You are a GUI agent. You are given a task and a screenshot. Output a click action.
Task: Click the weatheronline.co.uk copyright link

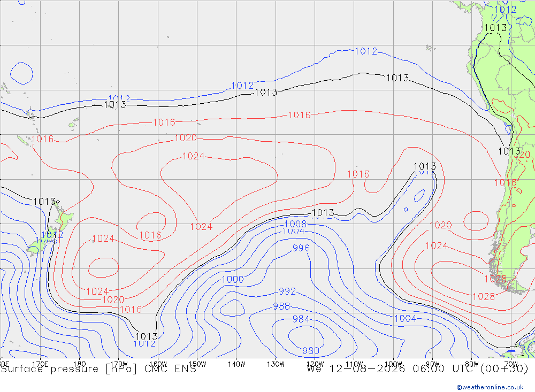coord(490,387)
